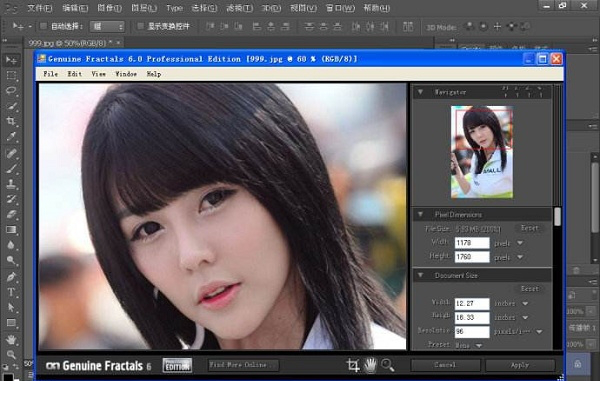Click the Genuine Fractals magnifier zoom icon

(387, 365)
